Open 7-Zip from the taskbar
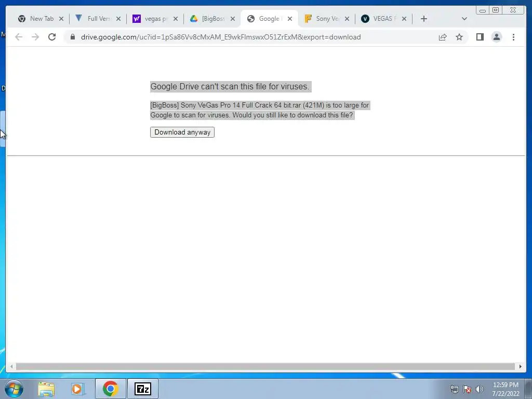The image size is (532, 399). (143, 389)
